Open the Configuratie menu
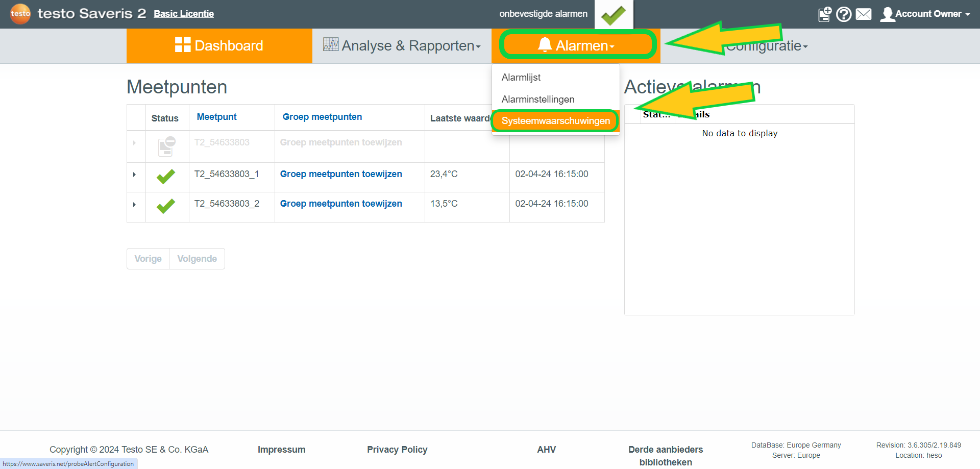 pyautogui.click(x=767, y=46)
